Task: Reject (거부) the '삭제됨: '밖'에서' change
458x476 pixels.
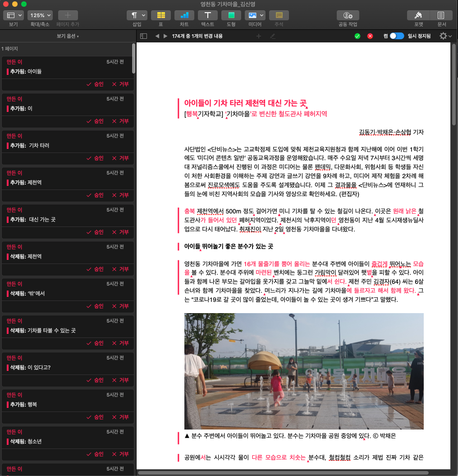Action: tap(120, 306)
